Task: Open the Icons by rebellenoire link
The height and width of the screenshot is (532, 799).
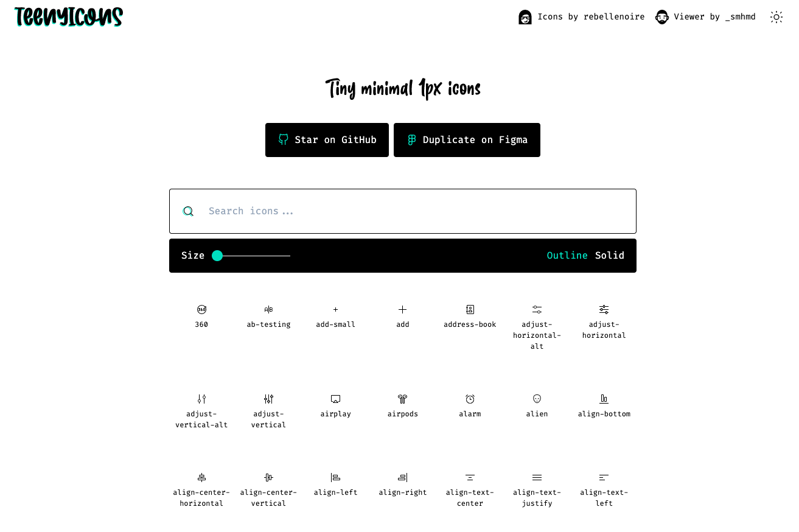Action: (582, 17)
